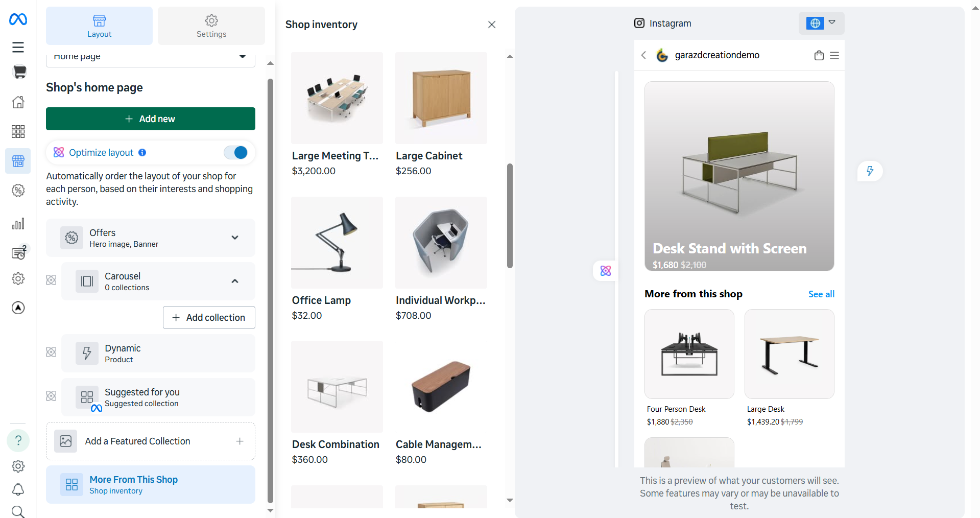
Task: Click the back arrow in Instagram preview
Action: click(643, 55)
